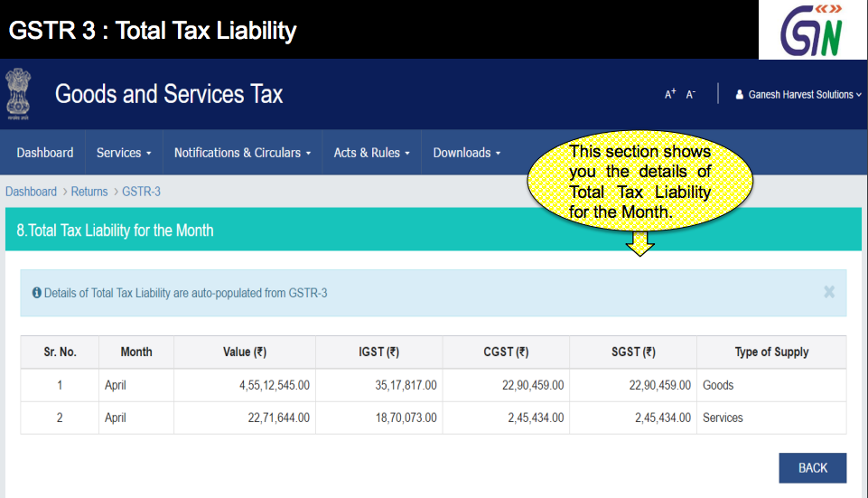
Task: Open Dashboard in the navigation bar
Action: coord(45,153)
